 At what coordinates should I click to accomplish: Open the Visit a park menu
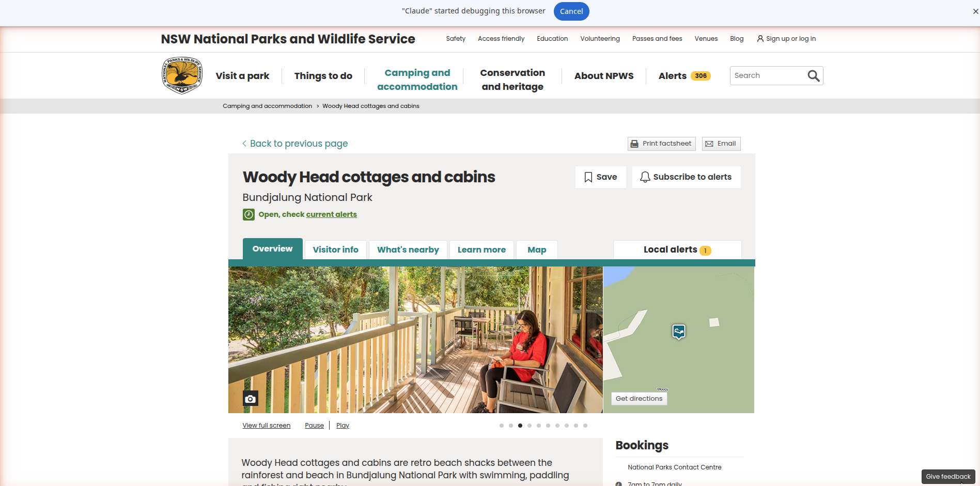pyautogui.click(x=242, y=76)
